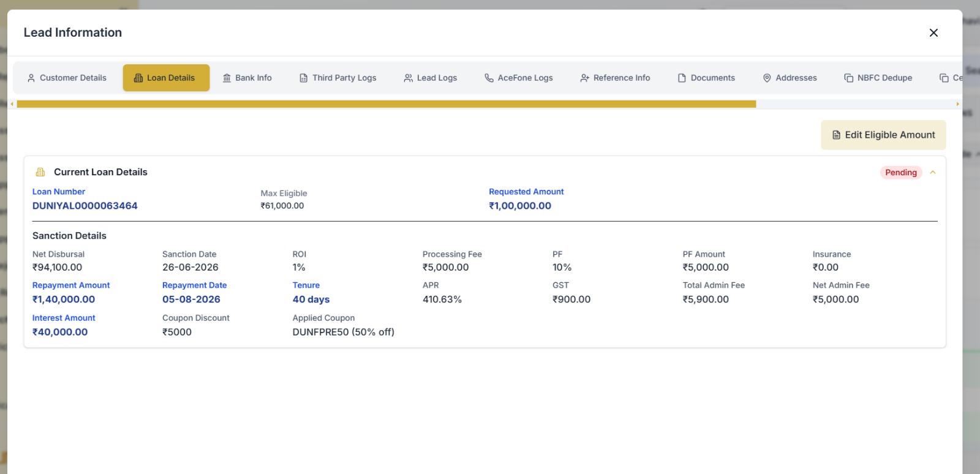This screenshot has height=474, width=980.
Task: Click the document icon in Edit Eligible Amount
Action: (x=836, y=135)
